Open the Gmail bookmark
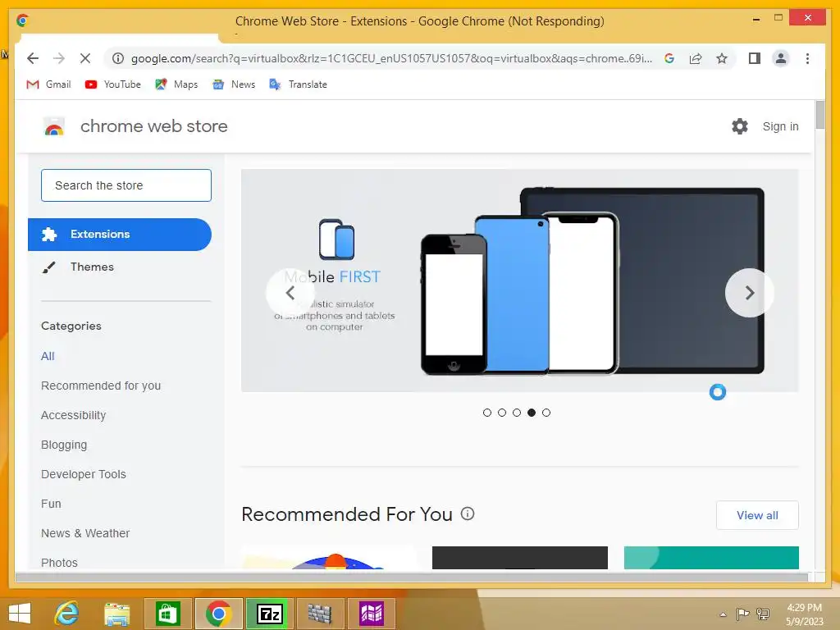The height and width of the screenshot is (630, 840). (x=48, y=84)
